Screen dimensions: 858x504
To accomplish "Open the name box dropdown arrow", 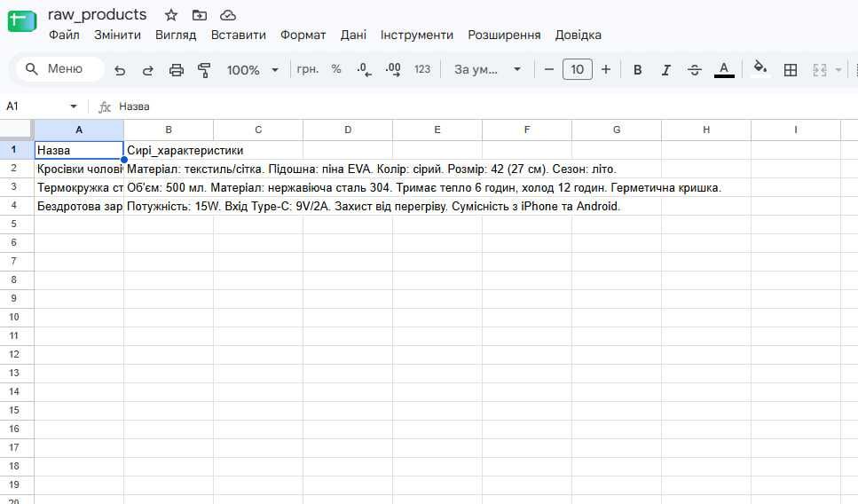I will point(74,106).
